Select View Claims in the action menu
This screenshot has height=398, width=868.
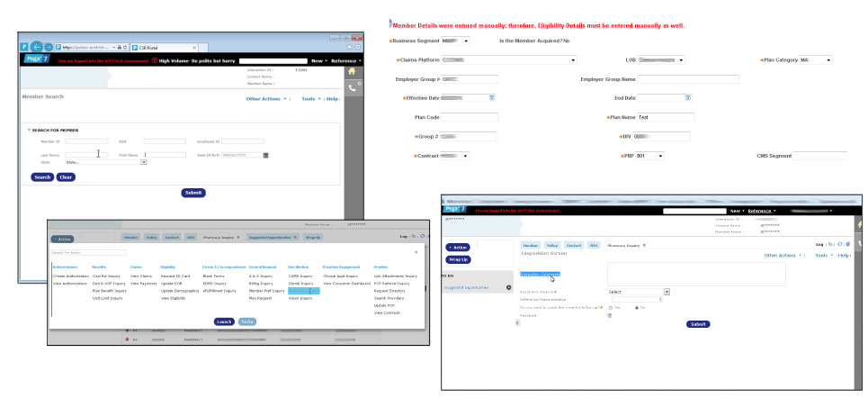click(140, 276)
